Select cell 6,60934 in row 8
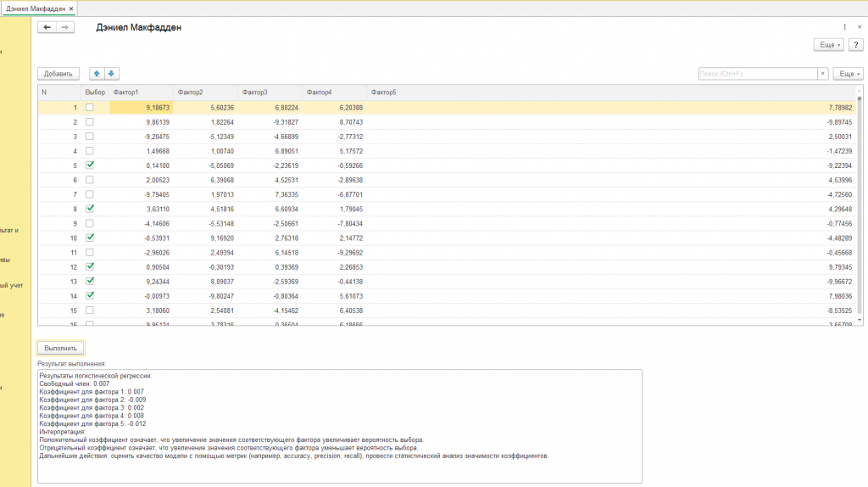Screen dimensions: 868x487 pos(270,209)
